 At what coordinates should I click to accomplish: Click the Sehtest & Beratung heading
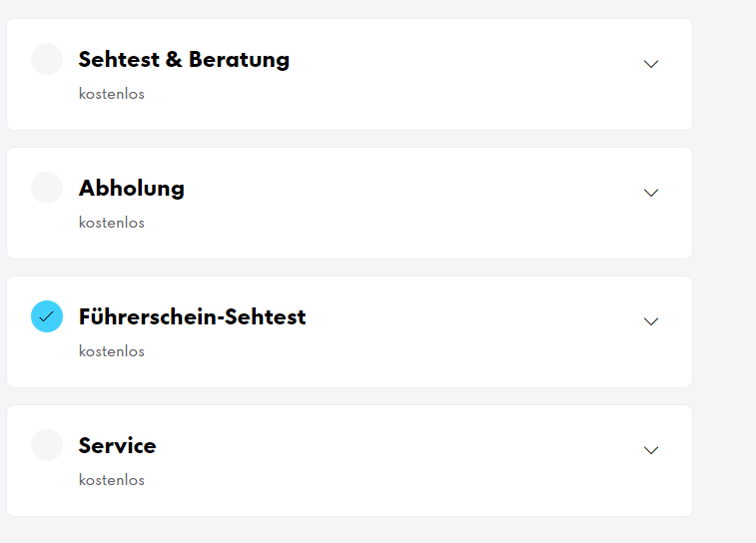[x=184, y=59]
